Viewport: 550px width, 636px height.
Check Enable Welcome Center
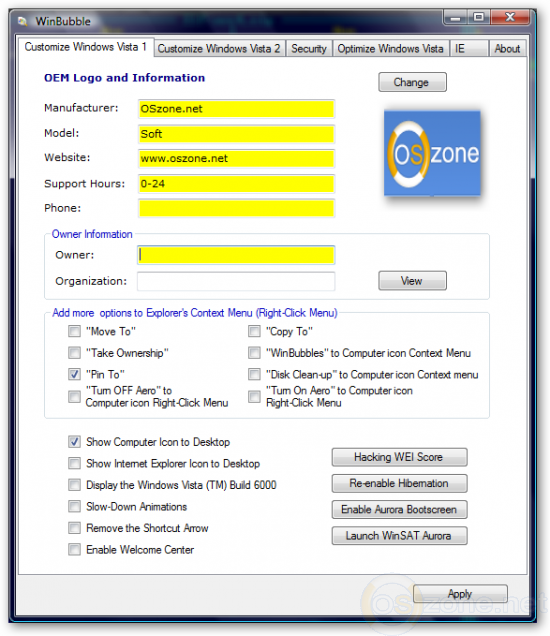pyautogui.click(x=74, y=550)
